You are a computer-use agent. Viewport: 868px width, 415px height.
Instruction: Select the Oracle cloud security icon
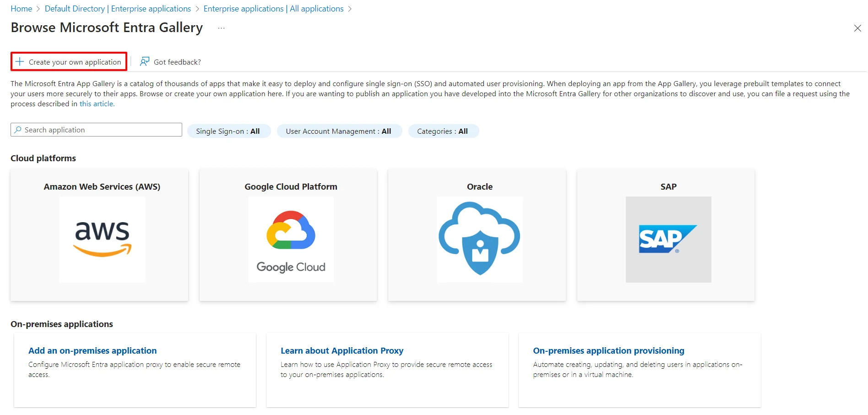coord(479,239)
